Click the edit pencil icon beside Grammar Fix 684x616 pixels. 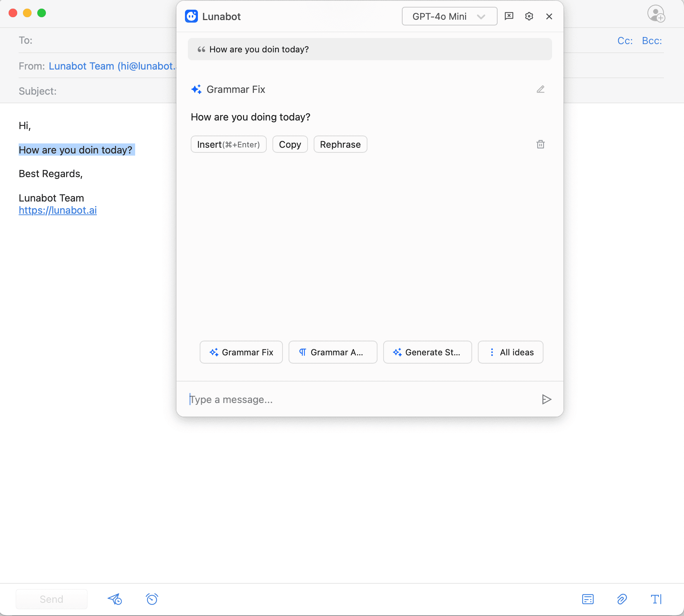click(x=541, y=89)
